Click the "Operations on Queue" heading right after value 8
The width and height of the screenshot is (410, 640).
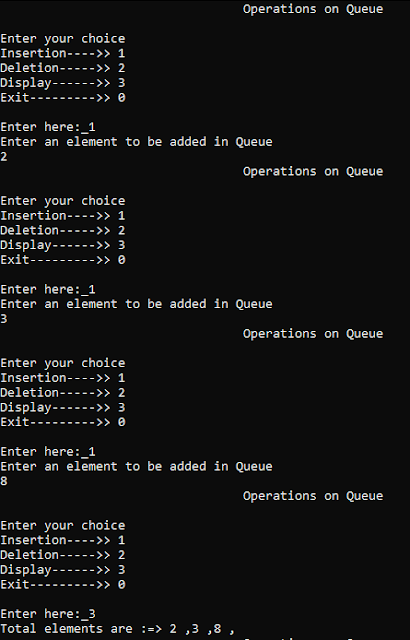[x=313, y=496]
